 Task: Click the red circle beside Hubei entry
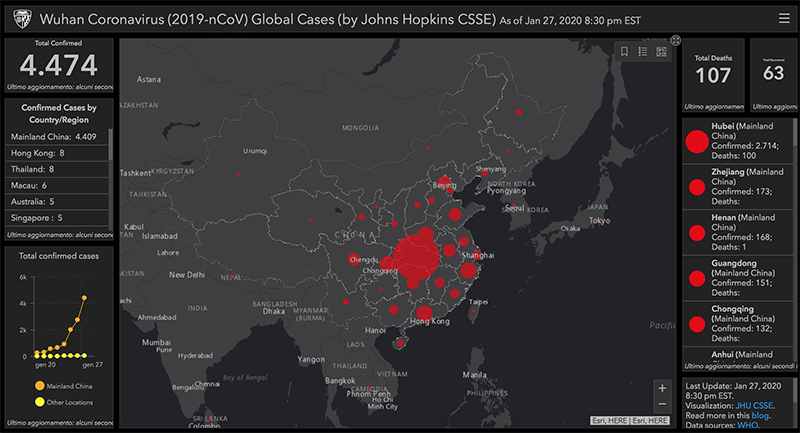697,141
